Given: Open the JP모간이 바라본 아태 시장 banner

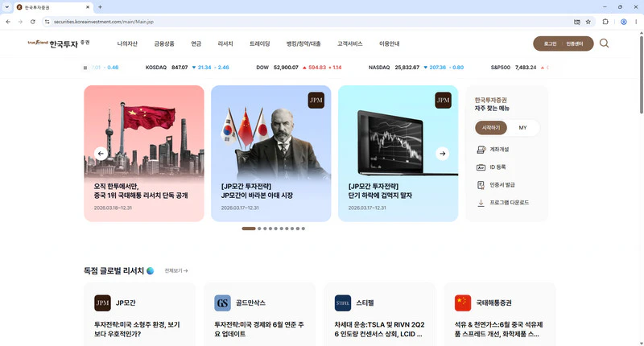Looking at the screenshot, I should (271, 154).
